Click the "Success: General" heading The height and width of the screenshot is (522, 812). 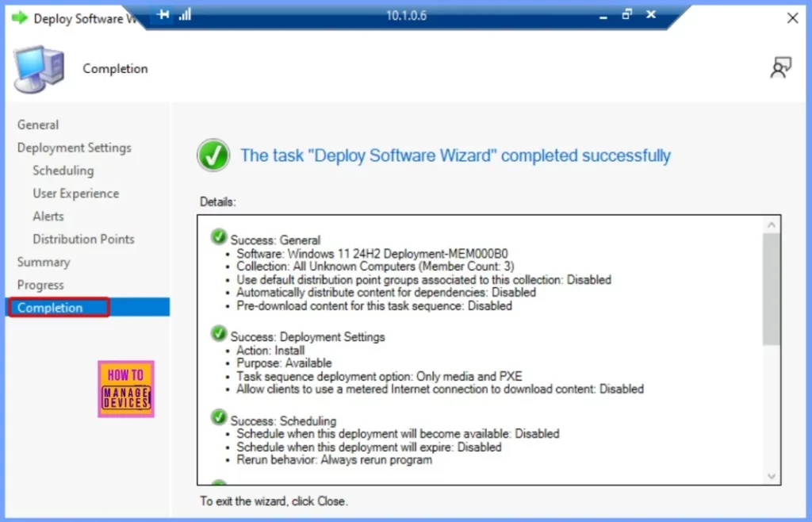pyautogui.click(x=275, y=240)
